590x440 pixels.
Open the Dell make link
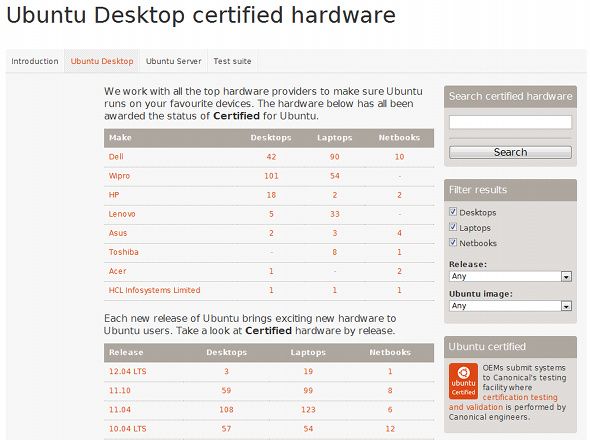coord(116,157)
